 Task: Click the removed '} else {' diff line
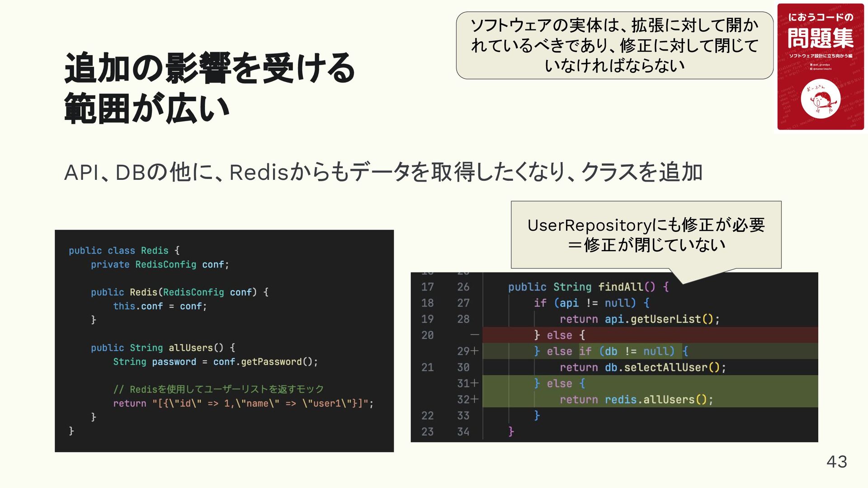(559, 335)
